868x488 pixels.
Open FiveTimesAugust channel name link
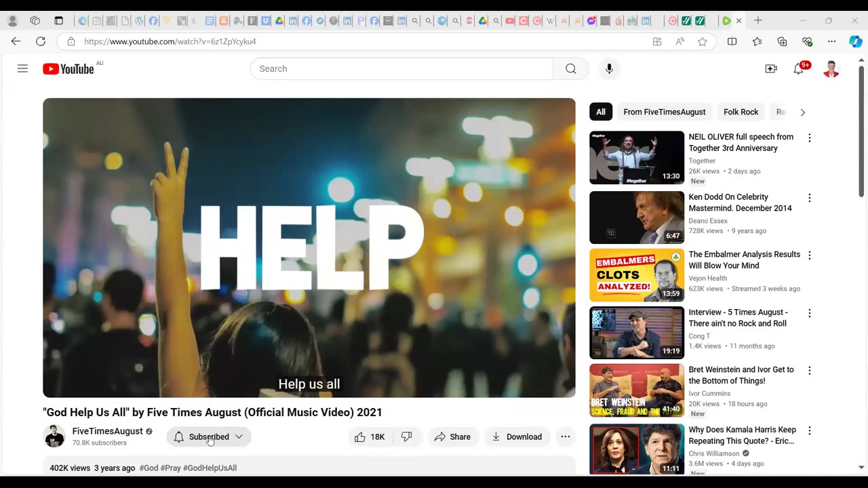click(108, 431)
